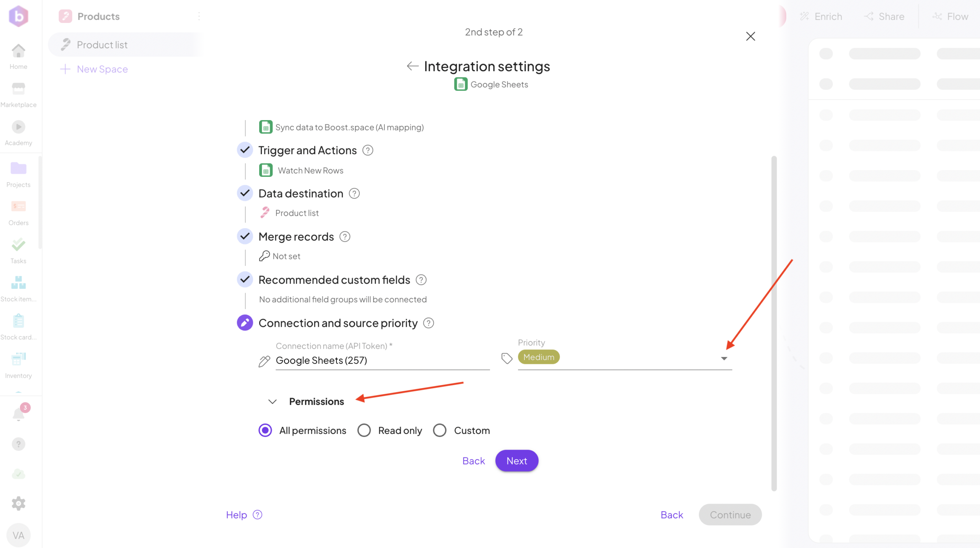Image resolution: width=980 pixels, height=548 pixels.
Task: Select the All permissions radio option
Action: tap(265, 431)
